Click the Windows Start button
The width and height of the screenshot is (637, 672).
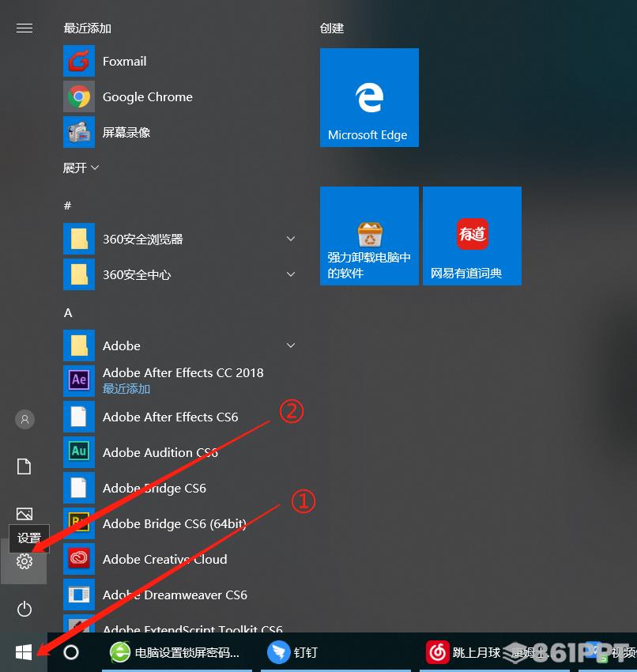pyautogui.click(x=24, y=652)
